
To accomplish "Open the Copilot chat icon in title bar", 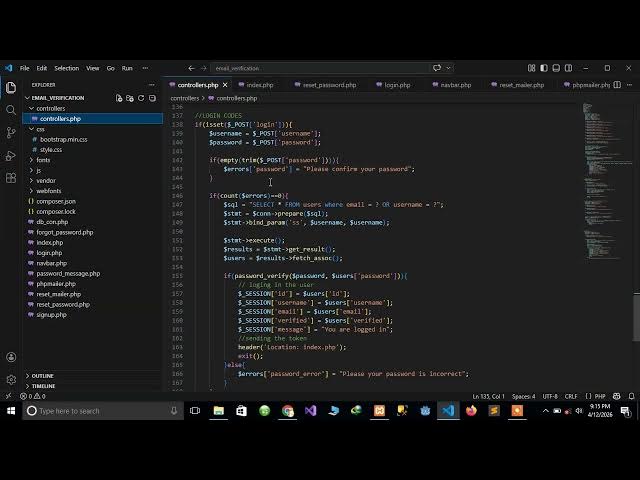I will [x=437, y=68].
